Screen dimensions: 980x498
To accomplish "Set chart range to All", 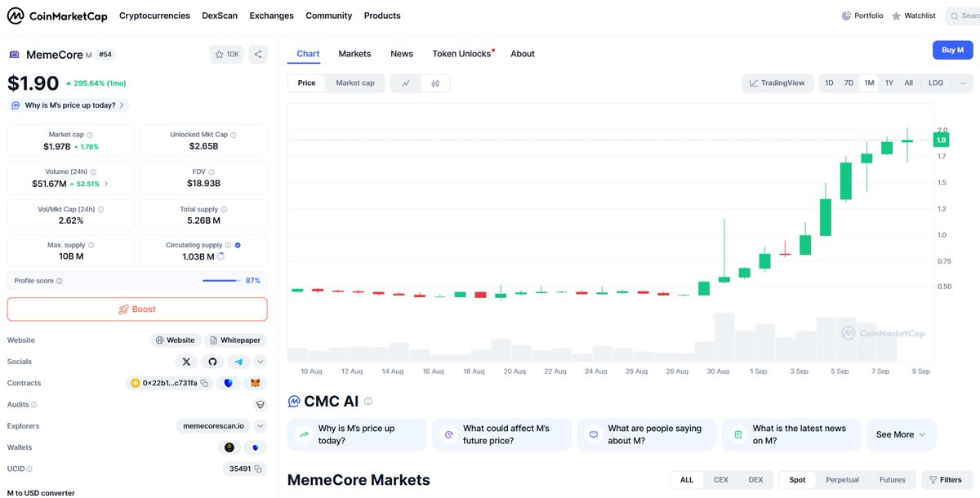I will pyautogui.click(x=909, y=82).
